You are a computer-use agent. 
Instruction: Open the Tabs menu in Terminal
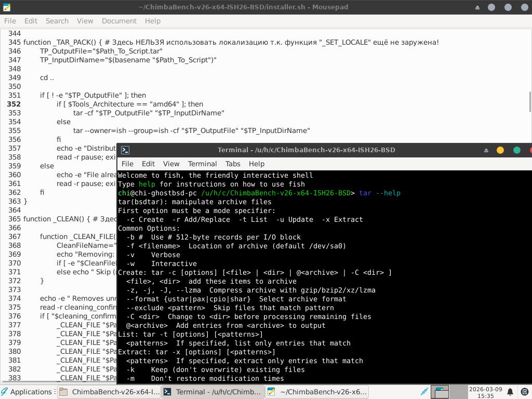pyautogui.click(x=233, y=164)
